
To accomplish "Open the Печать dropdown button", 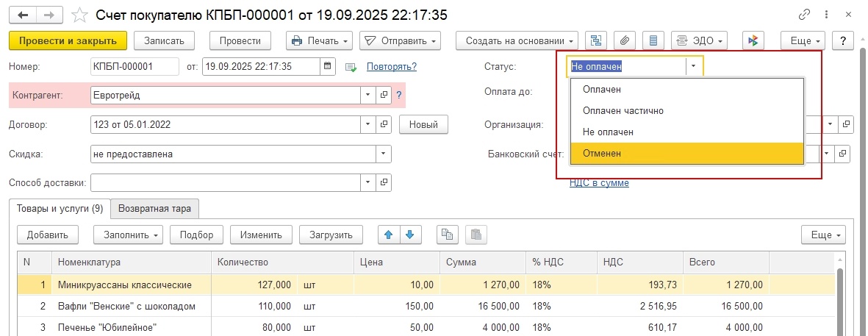I will pos(320,40).
